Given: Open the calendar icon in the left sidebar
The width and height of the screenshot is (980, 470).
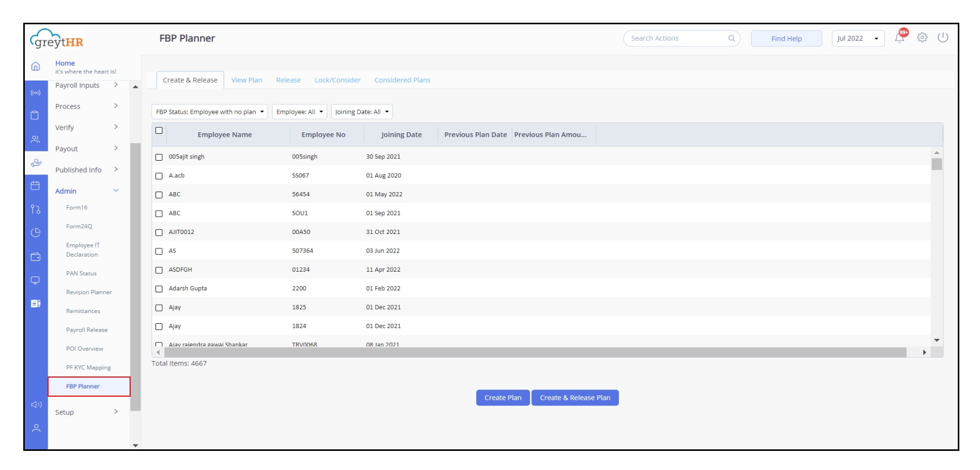Looking at the screenshot, I should pyautogui.click(x=36, y=186).
